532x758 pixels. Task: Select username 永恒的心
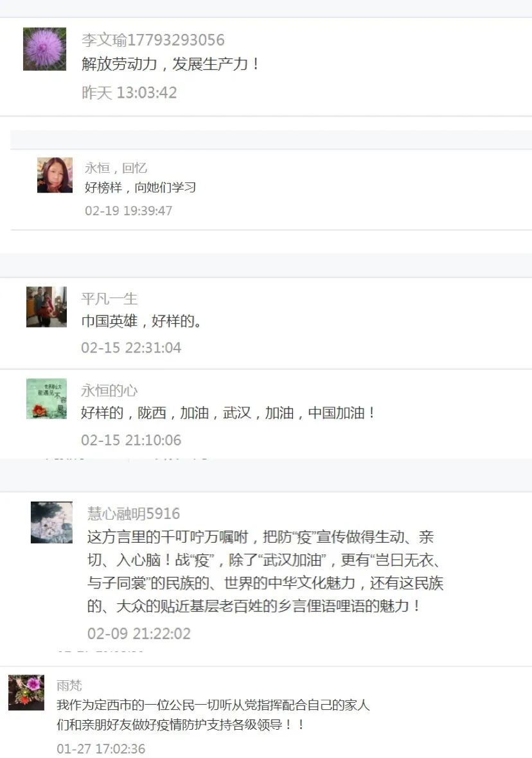(109, 391)
